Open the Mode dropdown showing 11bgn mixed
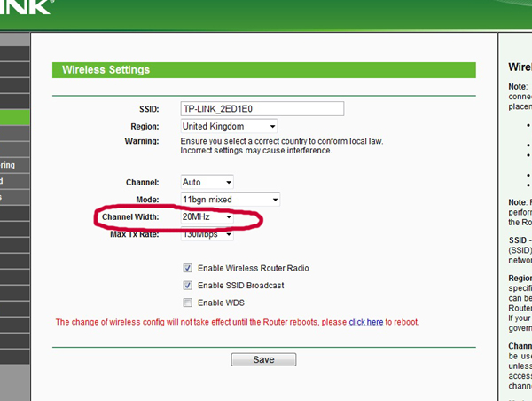 pos(229,200)
